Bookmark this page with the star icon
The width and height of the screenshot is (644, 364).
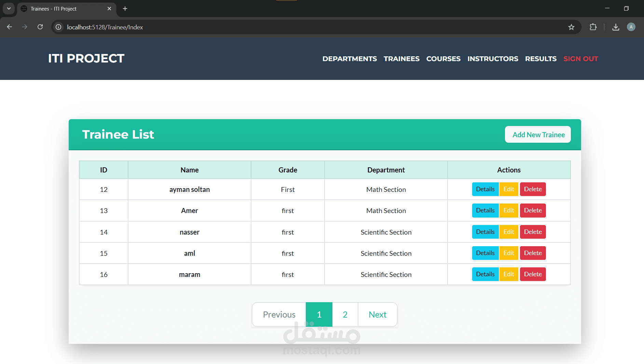click(x=571, y=27)
